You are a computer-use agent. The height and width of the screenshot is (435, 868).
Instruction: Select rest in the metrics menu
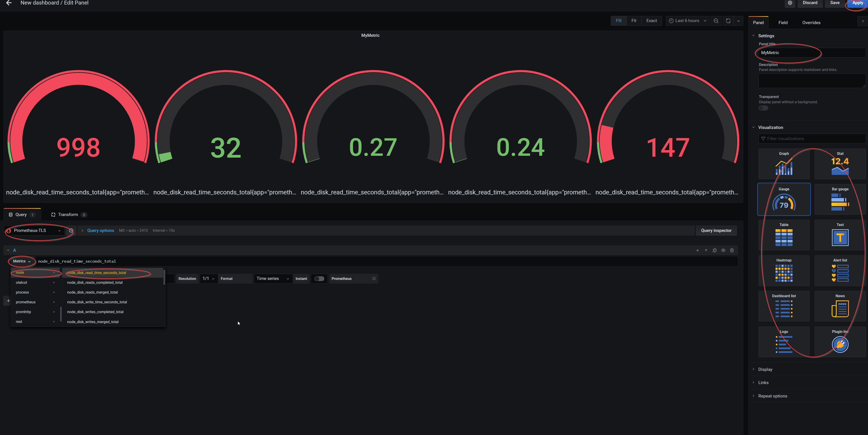[35, 322]
